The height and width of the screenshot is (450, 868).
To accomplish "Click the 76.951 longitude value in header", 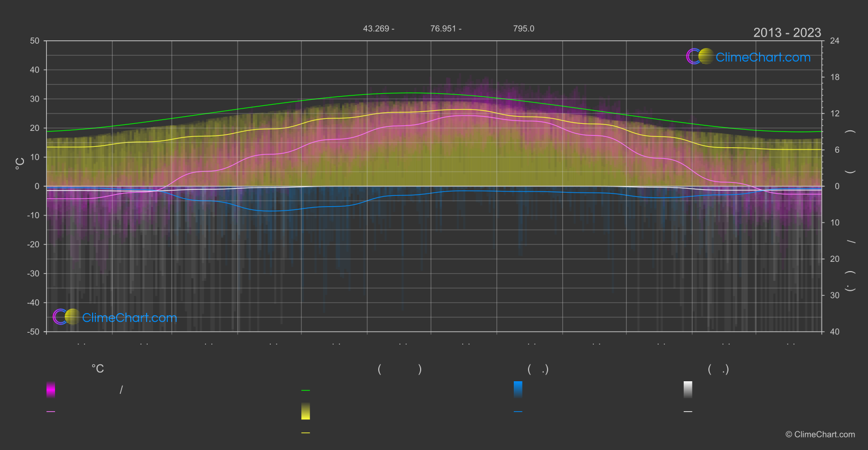I will coord(442,28).
